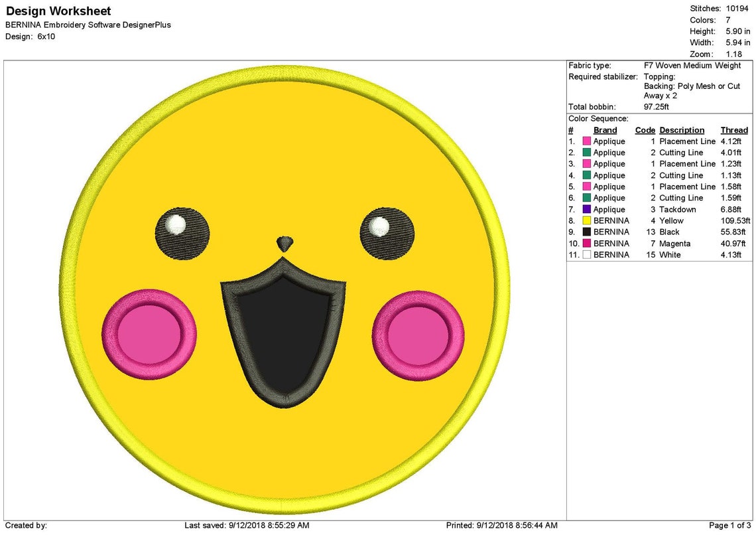Viewport: 756px width, 535px height.
Task: Select the Description column header
Action: [x=682, y=129]
